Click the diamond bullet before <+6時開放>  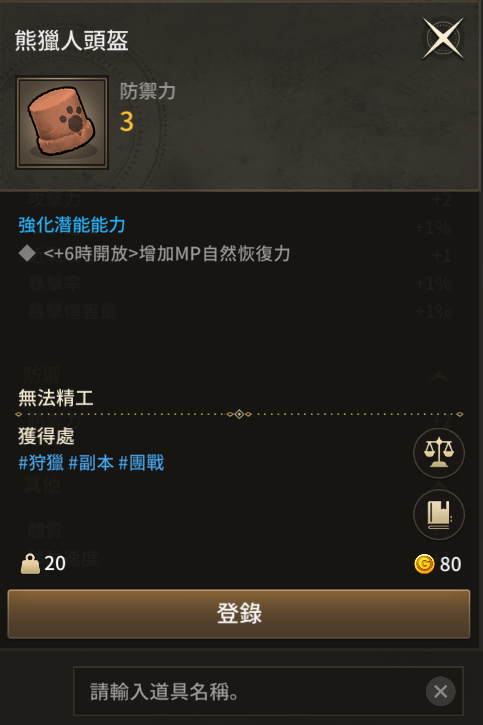pyautogui.click(x=27, y=253)
